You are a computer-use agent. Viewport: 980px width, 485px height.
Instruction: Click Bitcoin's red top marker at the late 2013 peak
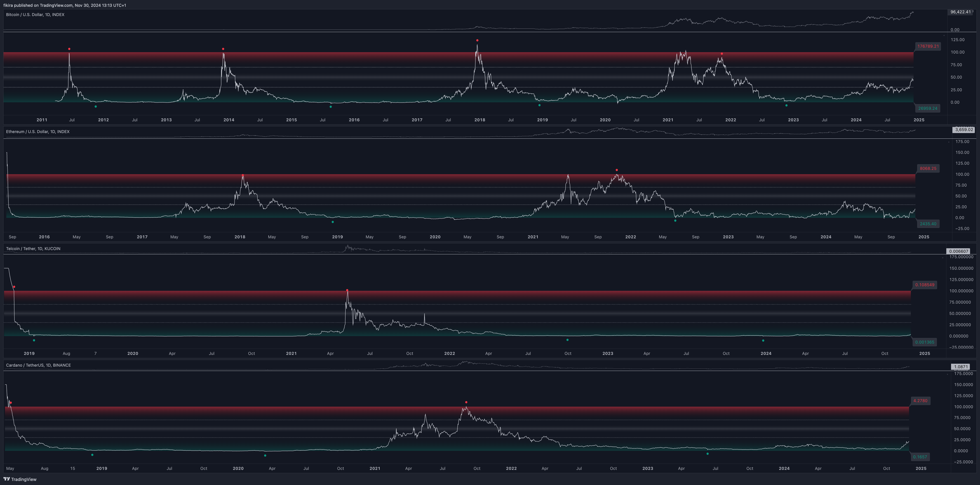tap(223, 49)
